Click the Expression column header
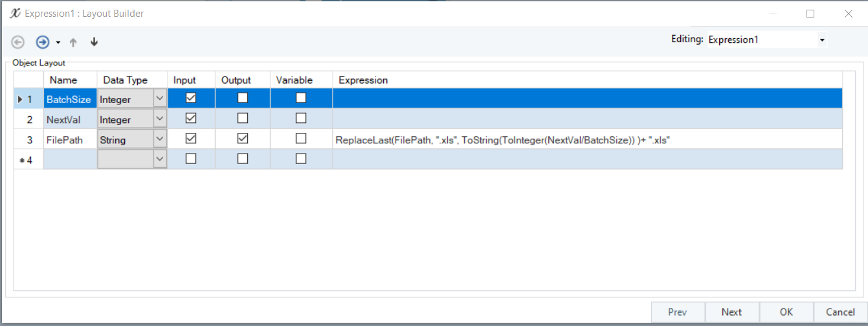This screenshot has height=326, width=868. 363,80
